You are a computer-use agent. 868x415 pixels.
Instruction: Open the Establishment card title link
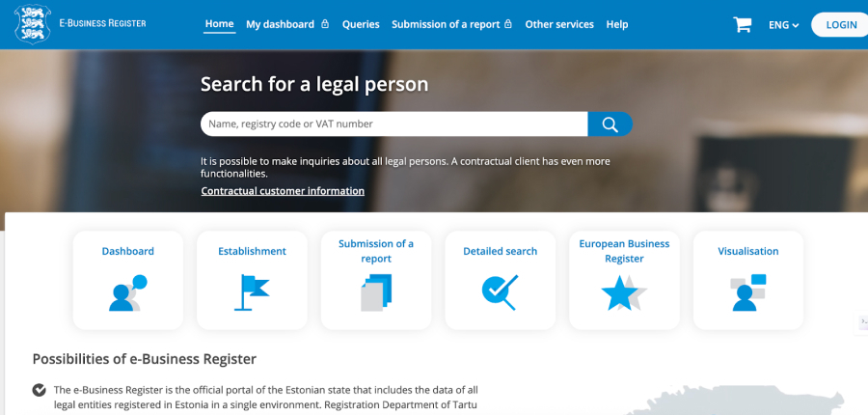pyautogui.click(x=252, y=251)
